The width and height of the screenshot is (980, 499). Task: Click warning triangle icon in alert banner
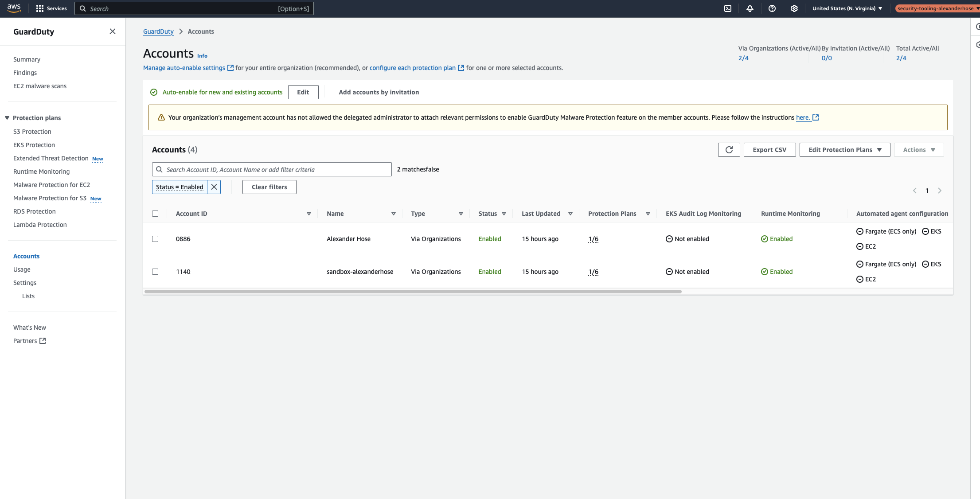161,117
